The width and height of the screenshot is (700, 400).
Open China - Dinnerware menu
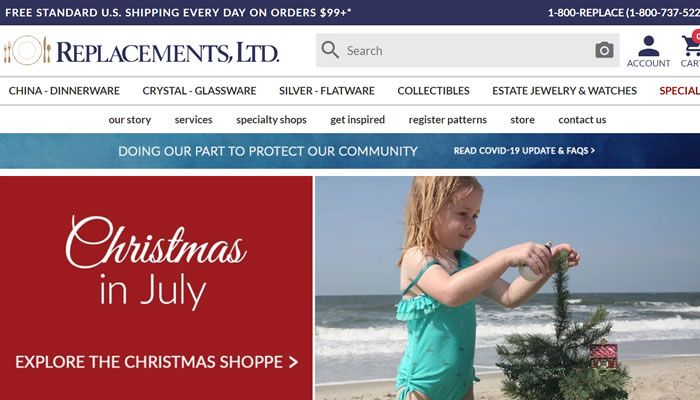(64, 91)
